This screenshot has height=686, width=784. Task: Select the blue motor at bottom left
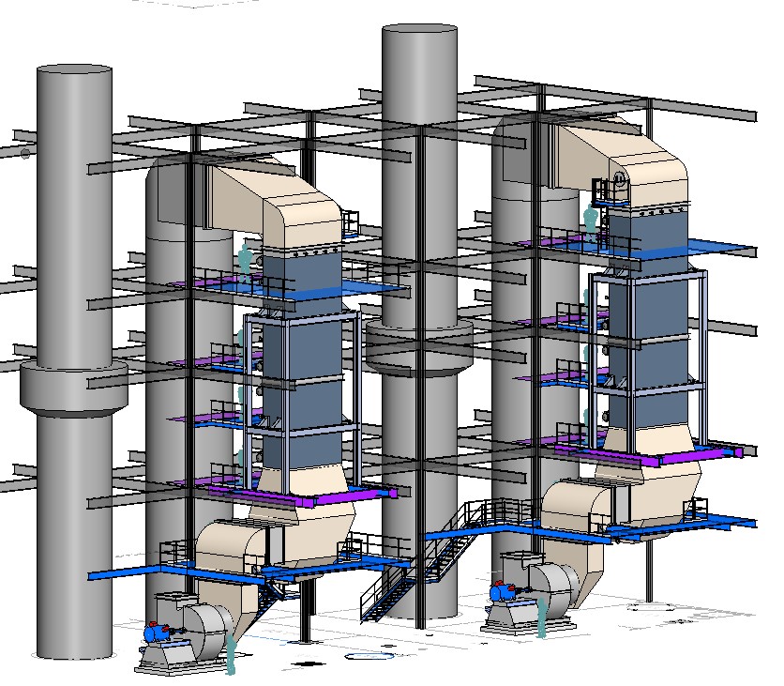[x=156, y=633]
